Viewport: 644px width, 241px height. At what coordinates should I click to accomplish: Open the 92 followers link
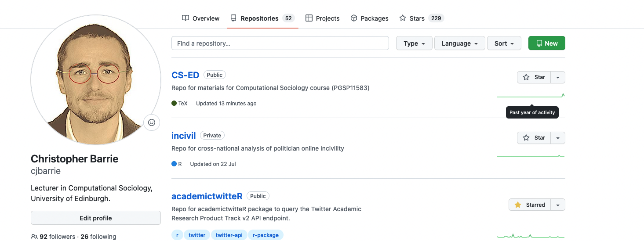[x=57, y=237]
